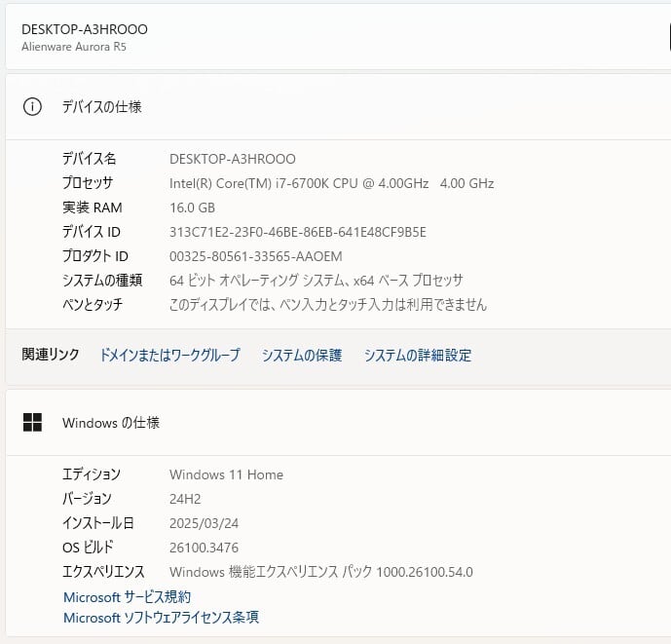Viewport: 671px width, 644px height.
Task: Click the 16.0 GB RAM value
Action: coord(192,208)
